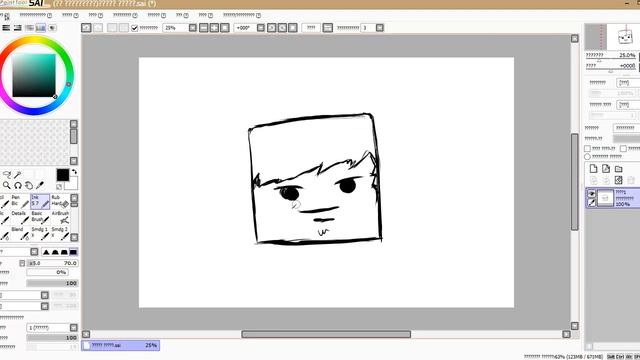Open the brush shape mode dropdown

(x=34, y=252)
